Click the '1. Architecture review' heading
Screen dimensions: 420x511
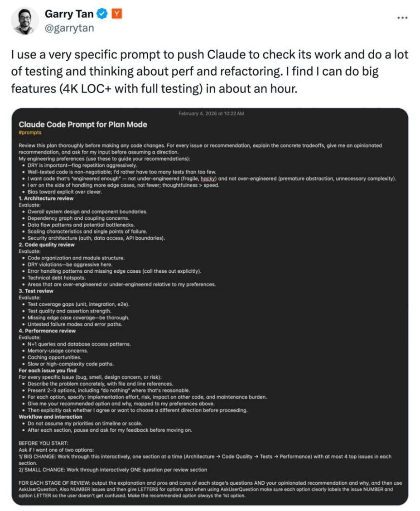pos(46,198)
